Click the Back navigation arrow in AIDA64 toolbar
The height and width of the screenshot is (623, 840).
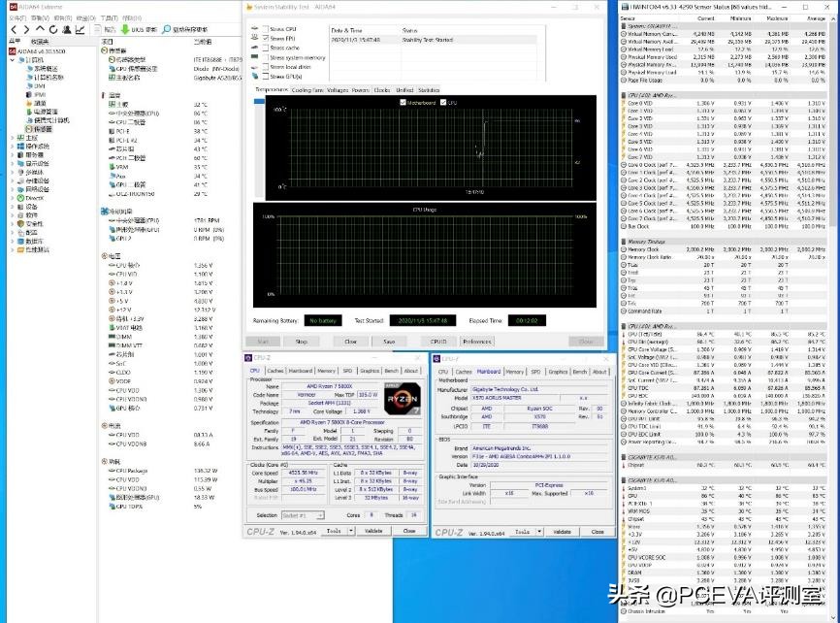pyautogui.click(x=14, y=27)
